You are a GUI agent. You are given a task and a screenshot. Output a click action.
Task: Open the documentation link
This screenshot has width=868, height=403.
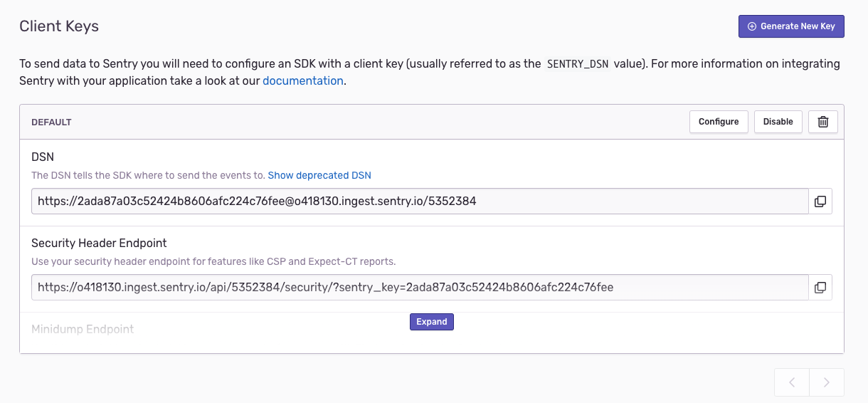pyautogui.click(x=303, y=81)
